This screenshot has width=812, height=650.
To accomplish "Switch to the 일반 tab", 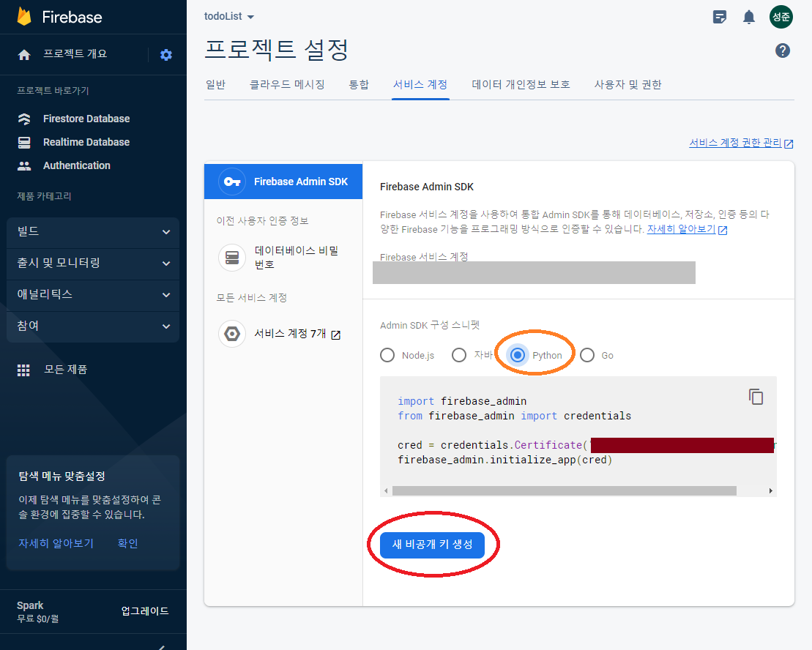I will (215, 84).
